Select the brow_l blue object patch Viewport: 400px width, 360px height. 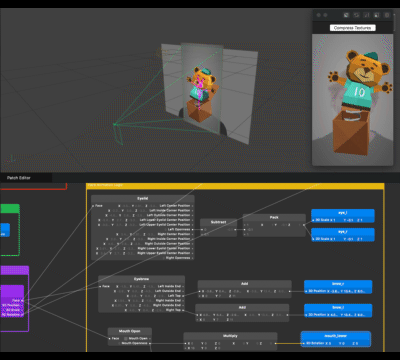pyautogui.click(x=338, y=311)
